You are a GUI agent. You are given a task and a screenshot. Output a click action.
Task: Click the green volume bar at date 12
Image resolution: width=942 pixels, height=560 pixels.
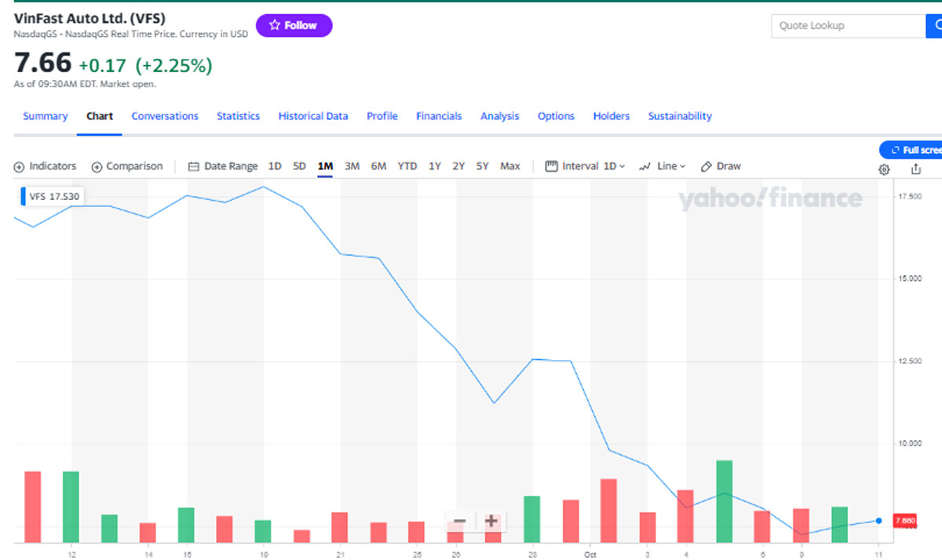71,507
